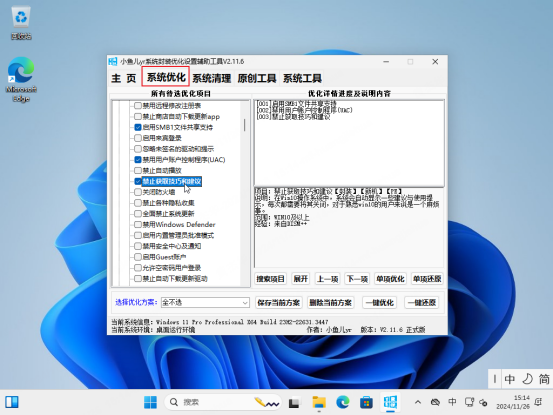The height and width of the screenshot is (415, 553).
Task: Click the app logo in the title bar
Action: (x=113, y=61)
